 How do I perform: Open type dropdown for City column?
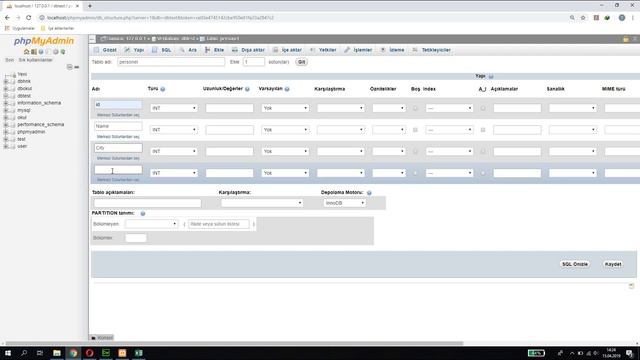[x=174, y=151]
